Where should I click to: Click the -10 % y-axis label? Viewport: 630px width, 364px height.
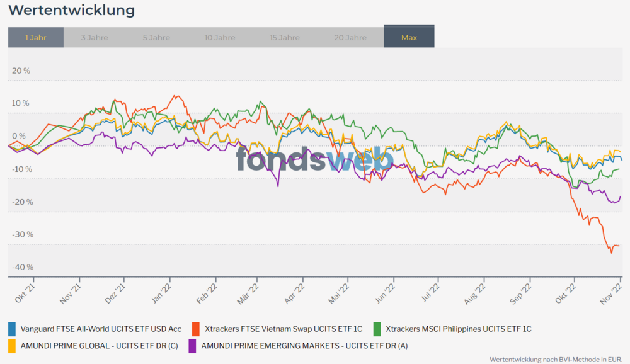coord(22,169)
